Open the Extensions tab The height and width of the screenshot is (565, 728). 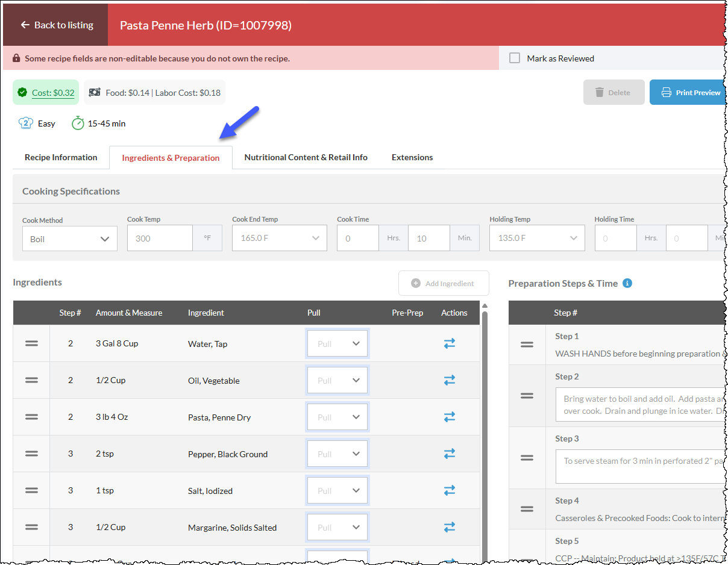(412, 157)
